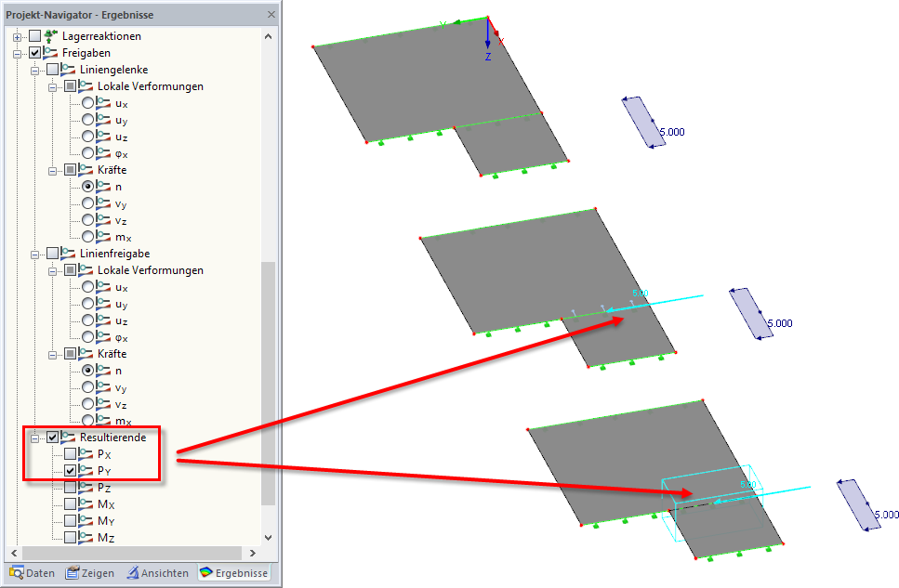Screen dimensions: 899x588
Task: Select ux radio under Linienfreigabe deformations
Action: click(x=87, y=286)
